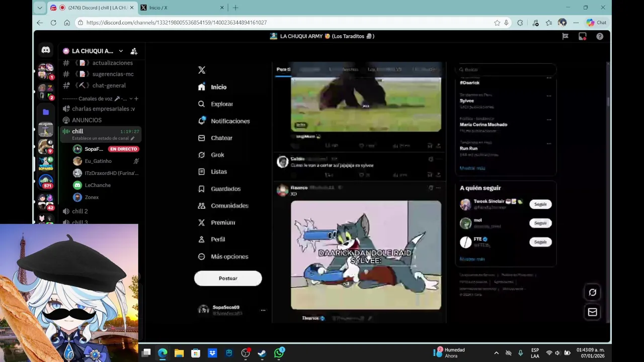Follow FTE with Seguir button

pyautogui.click(x=540, y=242)
